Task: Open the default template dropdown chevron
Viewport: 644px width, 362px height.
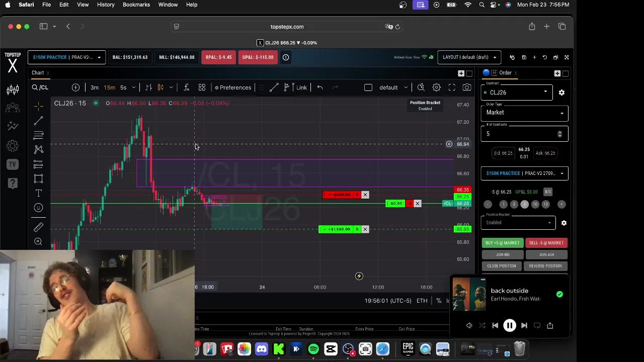Action: (406, 87)
